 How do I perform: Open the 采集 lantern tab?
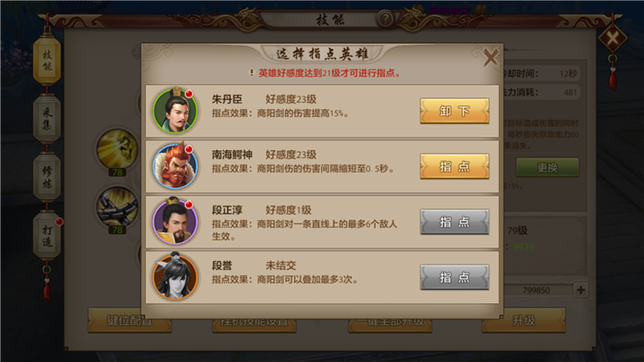pos(47,119)
